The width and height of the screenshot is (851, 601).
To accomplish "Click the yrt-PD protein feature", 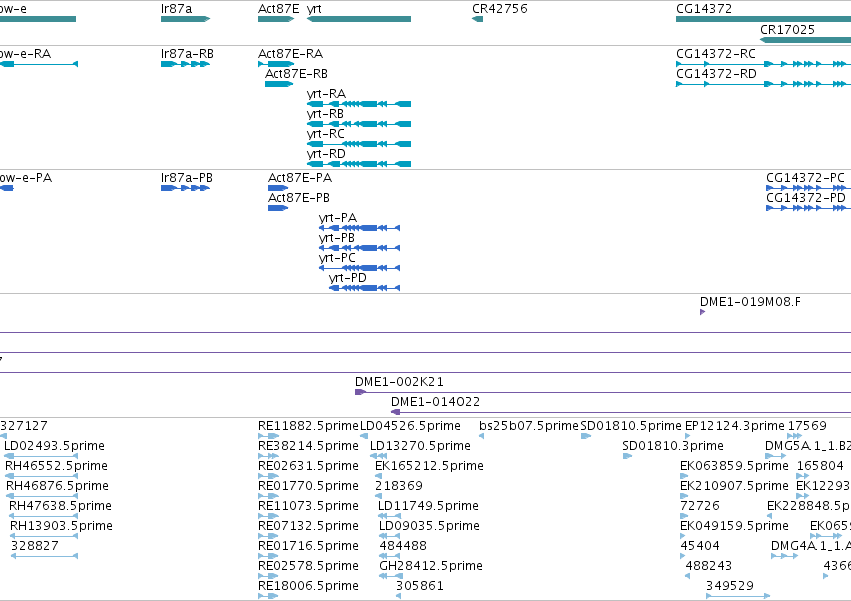I will point(364,288).
